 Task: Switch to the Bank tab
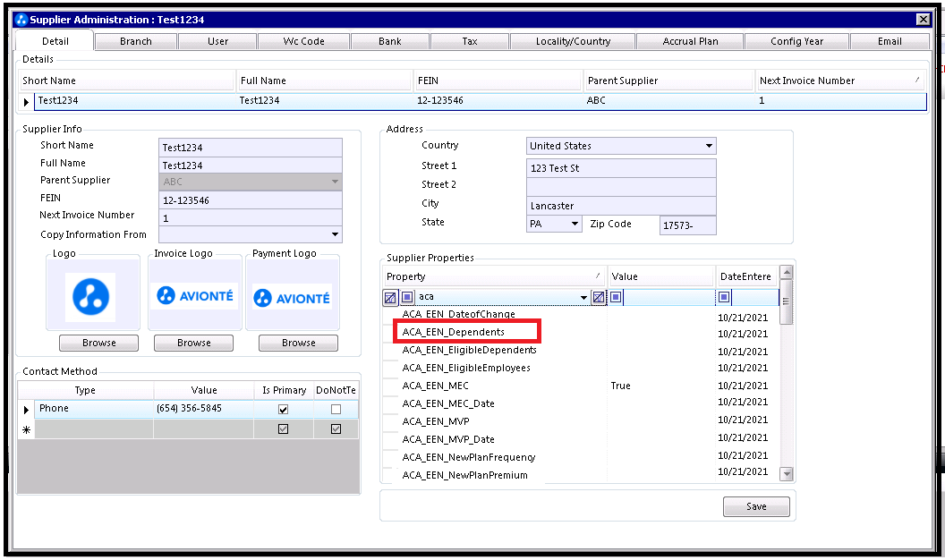(x=389, y=41)
